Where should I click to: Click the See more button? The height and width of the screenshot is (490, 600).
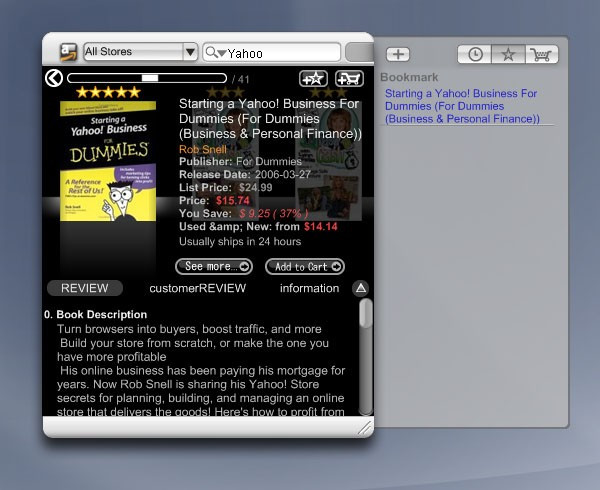(214, 266)
